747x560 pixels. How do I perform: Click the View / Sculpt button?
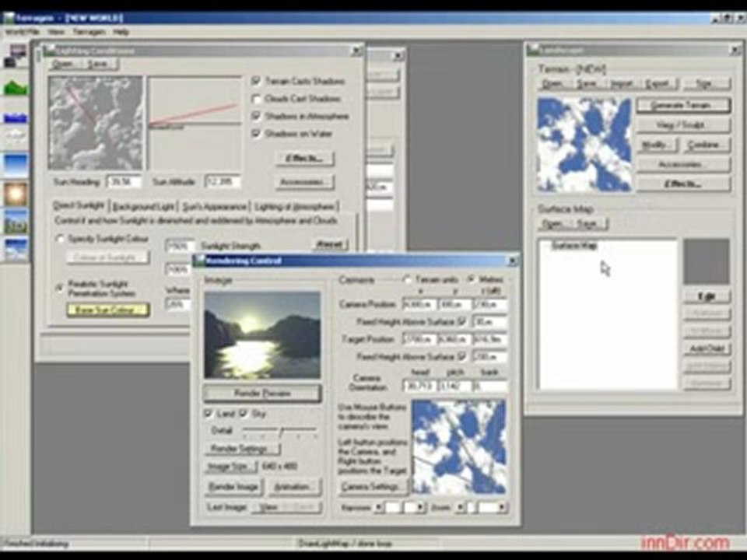pos(682,124)
